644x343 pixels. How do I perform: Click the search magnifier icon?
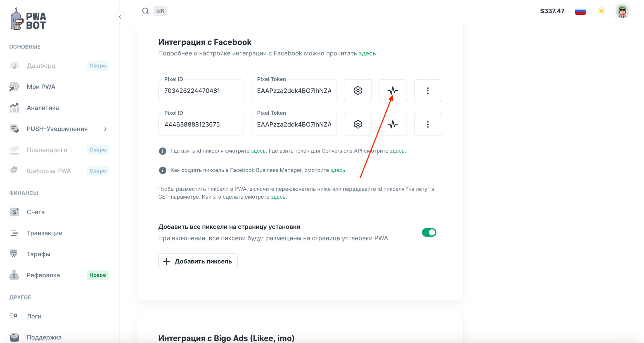tap(145, 11)
